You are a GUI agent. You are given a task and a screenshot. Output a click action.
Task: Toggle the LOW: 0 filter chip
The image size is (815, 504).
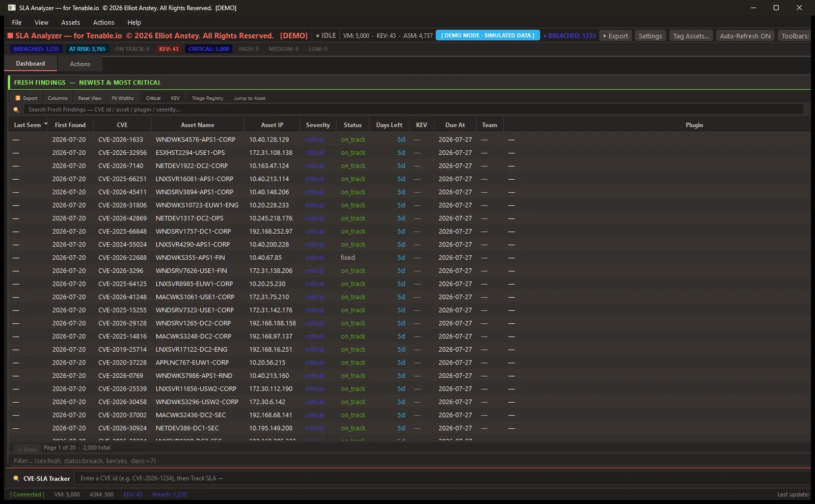318,49
